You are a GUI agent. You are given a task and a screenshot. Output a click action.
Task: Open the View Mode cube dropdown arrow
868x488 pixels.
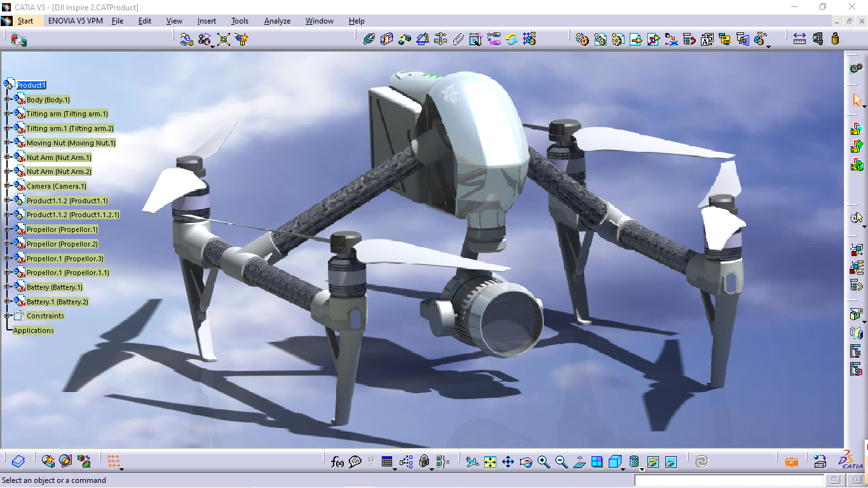(623, 469)
